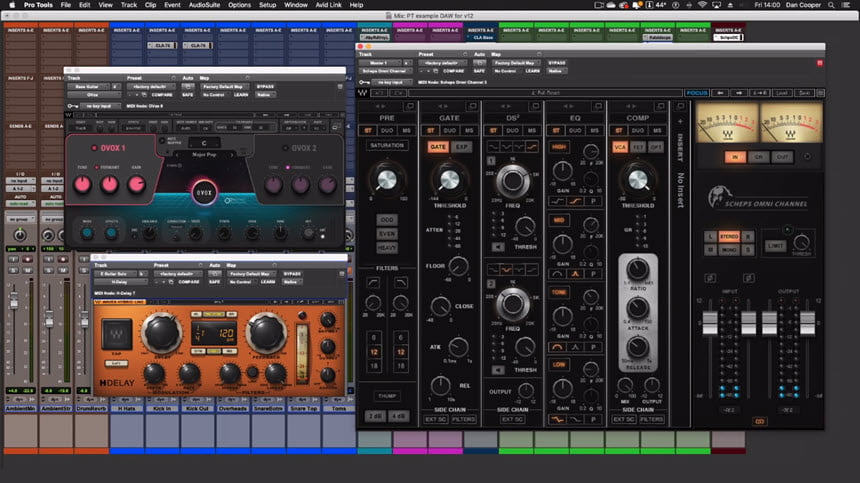Open the Native dropdown in Omni Channel header
Image resolution: width=860 pixels, height=483 pixels.
coord(556,71)
